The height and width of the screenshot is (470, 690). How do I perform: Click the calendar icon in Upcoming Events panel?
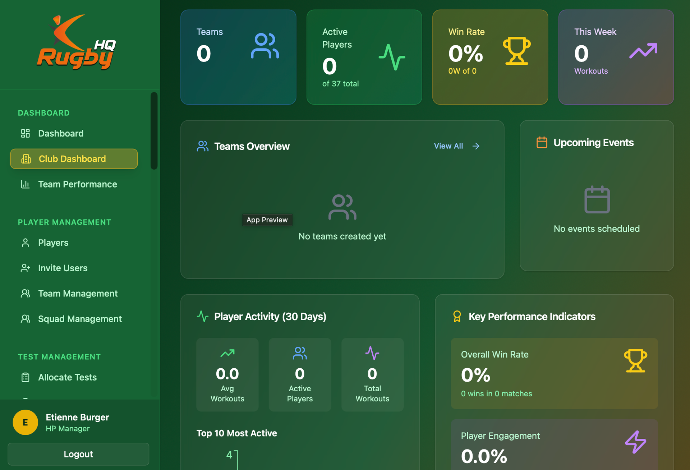pos(597,200)
